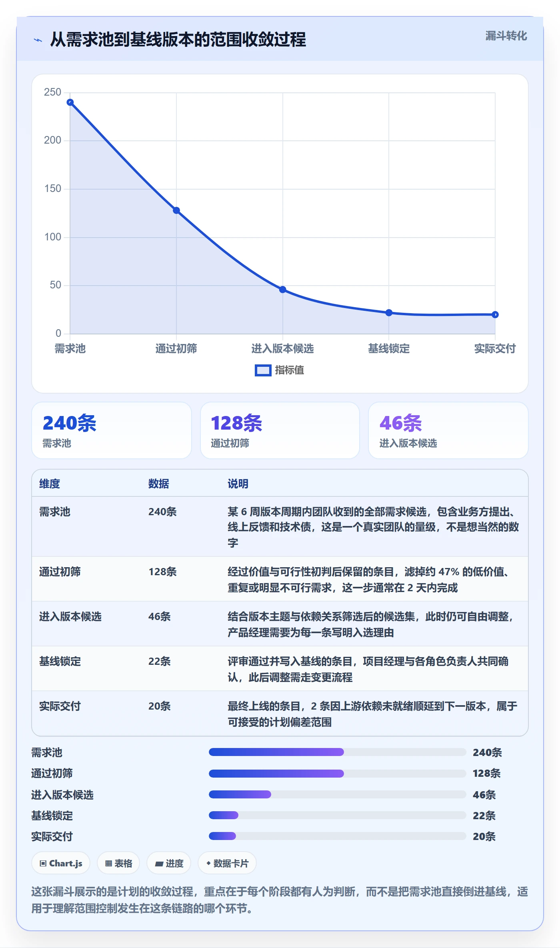Click the 46条 value beside the progress bar
Viewport: 560px width, 948px height.
click(x=484, y=795)
